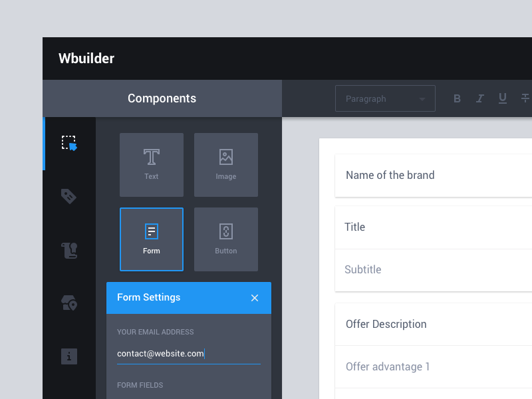Screen dimensions: 532x399
Task: Select the Form component
Action: point(151,239)
